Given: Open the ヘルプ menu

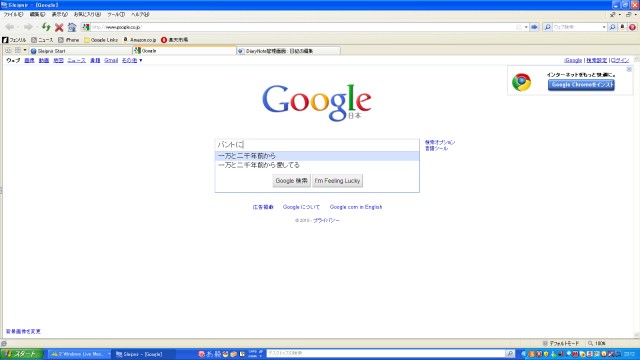Looking at the screenshot, I should click(140, 14).
